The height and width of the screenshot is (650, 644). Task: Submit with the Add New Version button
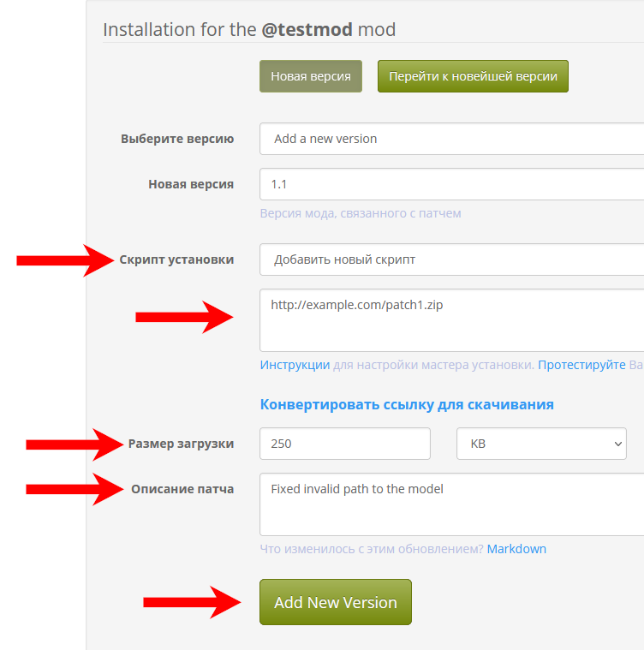point(335,602)
